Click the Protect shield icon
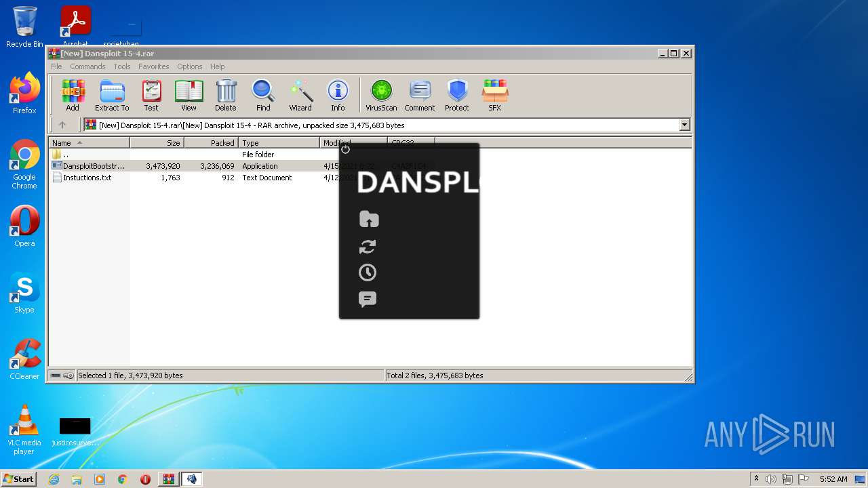This screenshot has width=868, height=488. point(457,95)
